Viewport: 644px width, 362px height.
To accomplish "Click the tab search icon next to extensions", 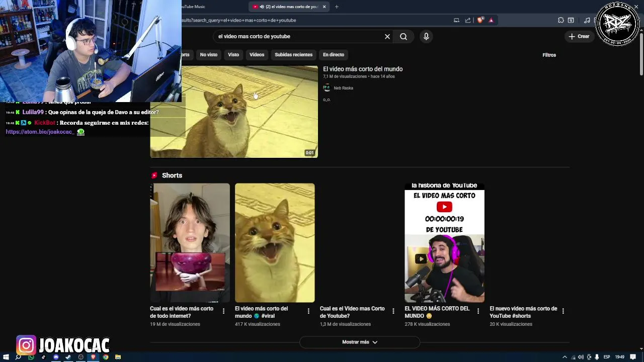I will [571, 20].
